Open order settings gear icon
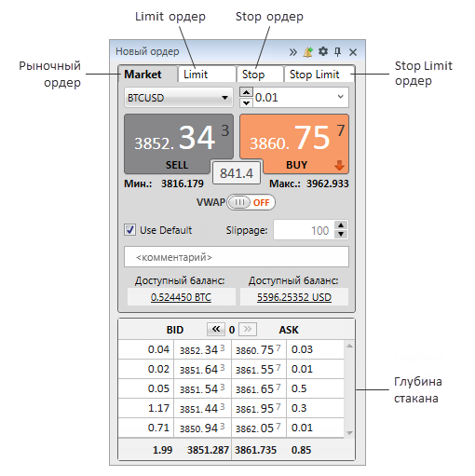Viewport: 475px width, 476px height. tap(323, 51)
